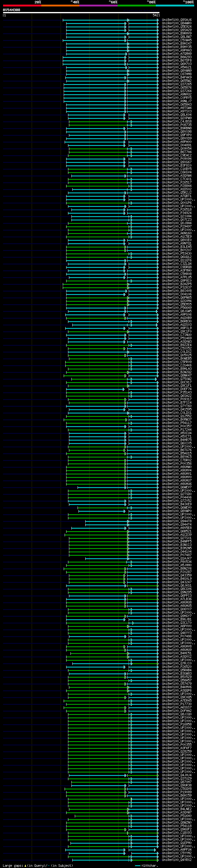The width and height of the screenshot is (197, 868).
Task: Select the UniRef100_Q8VWN9 label
Action: [x=177, y=71]
